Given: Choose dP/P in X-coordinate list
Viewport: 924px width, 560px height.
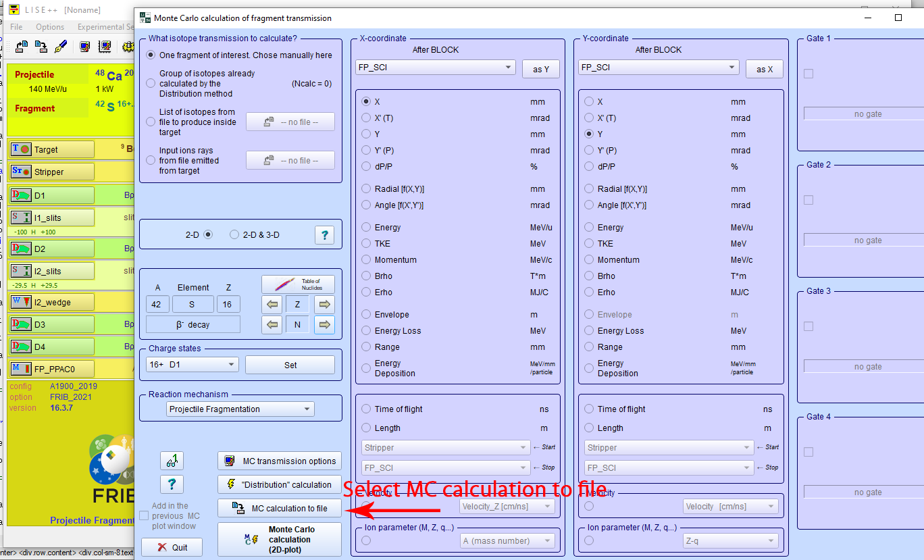Looking at the screenshot, I should point(367,167).
